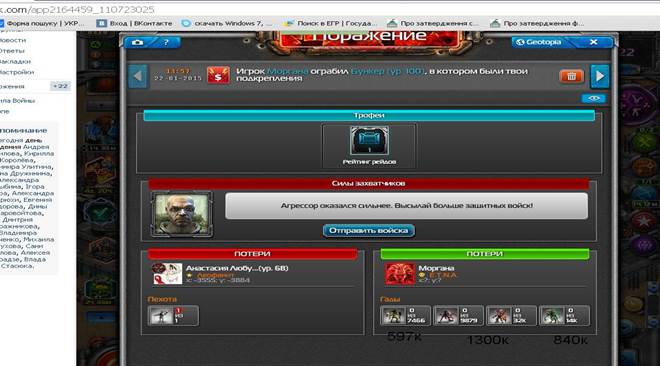
Task: Click the Отправить войска button
Action: pos(369,231)
